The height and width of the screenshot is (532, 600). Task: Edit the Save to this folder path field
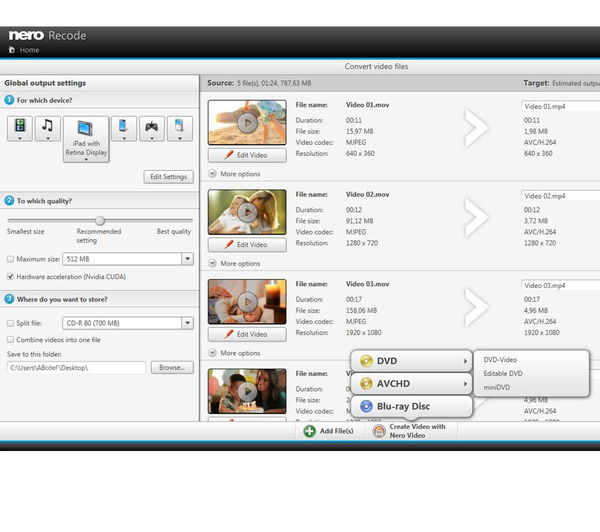point(76,368)
